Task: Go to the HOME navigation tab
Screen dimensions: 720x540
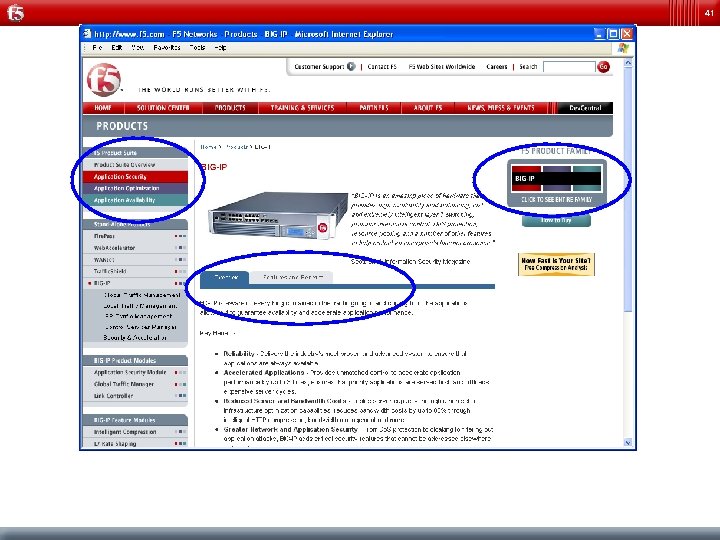Action: click(x=103, y=108)
